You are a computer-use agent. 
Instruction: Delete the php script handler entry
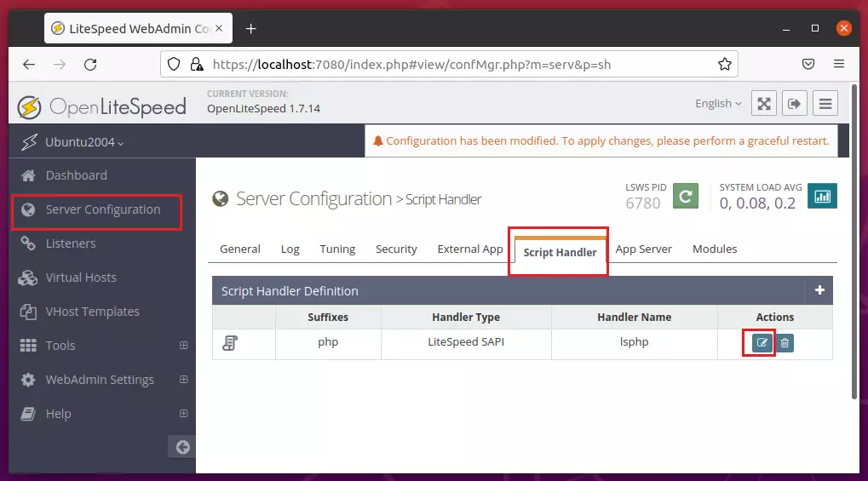[x=785, y=342]
